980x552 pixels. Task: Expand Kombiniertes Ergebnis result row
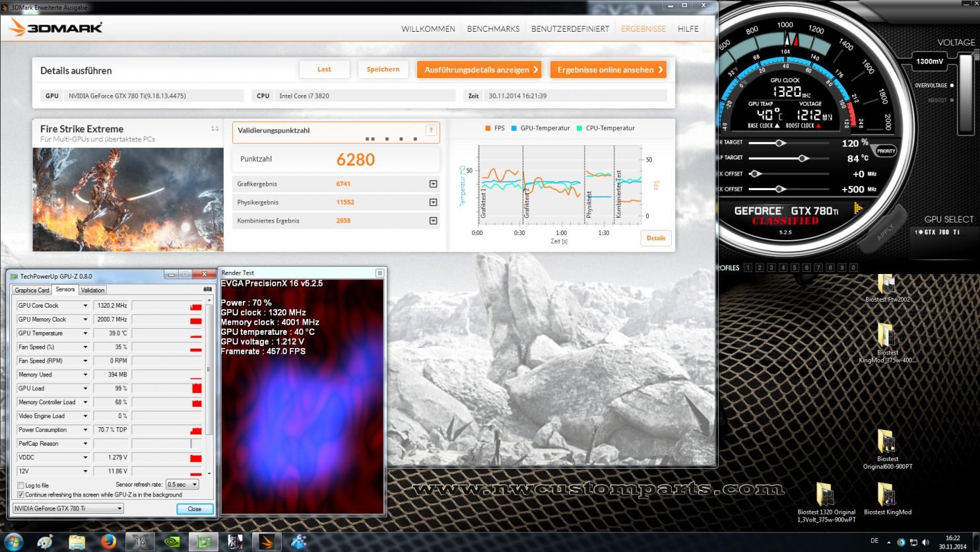pyautogui.click(x=434, y=221)
